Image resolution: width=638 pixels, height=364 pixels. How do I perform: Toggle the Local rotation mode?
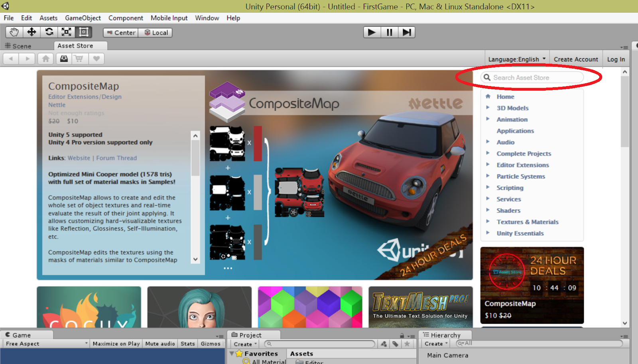(155, 33)
